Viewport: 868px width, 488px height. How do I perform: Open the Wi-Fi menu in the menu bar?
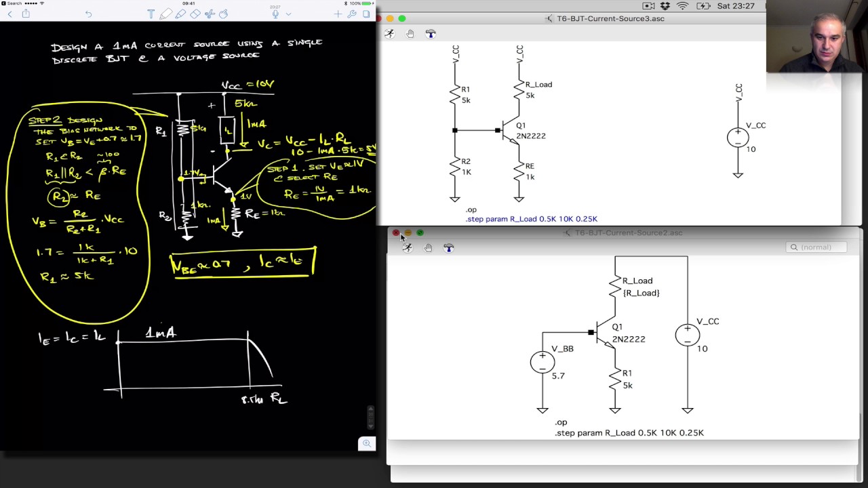click(682, 6)
